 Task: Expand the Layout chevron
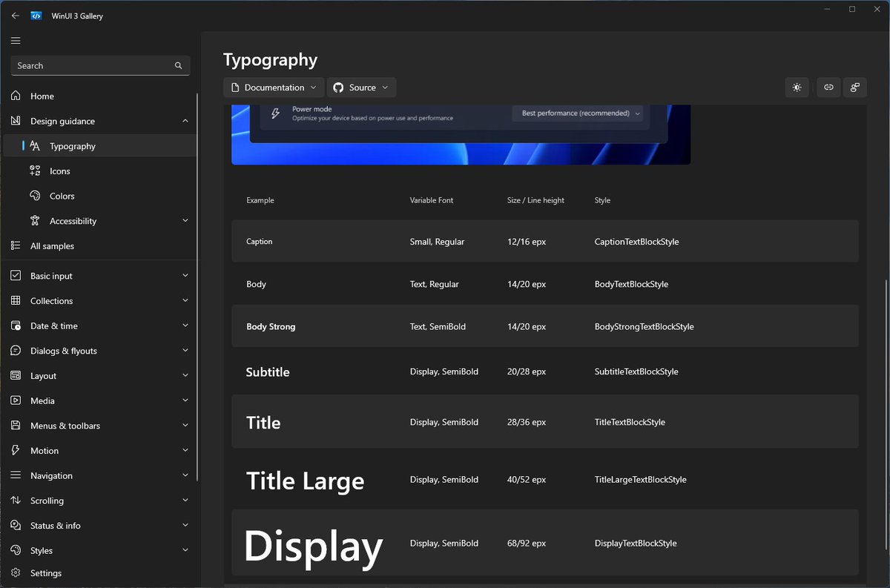185,376
